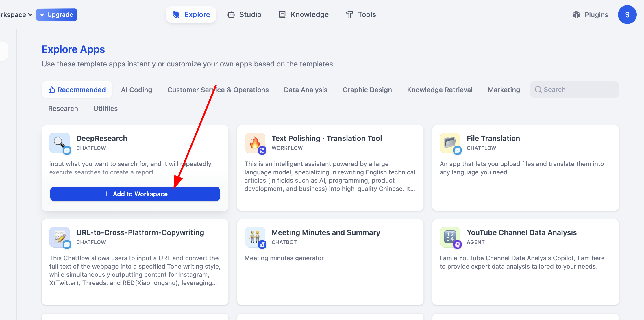Go to the Tools tab
Screen dimensions: 644x320
click(x=361, y=15)
